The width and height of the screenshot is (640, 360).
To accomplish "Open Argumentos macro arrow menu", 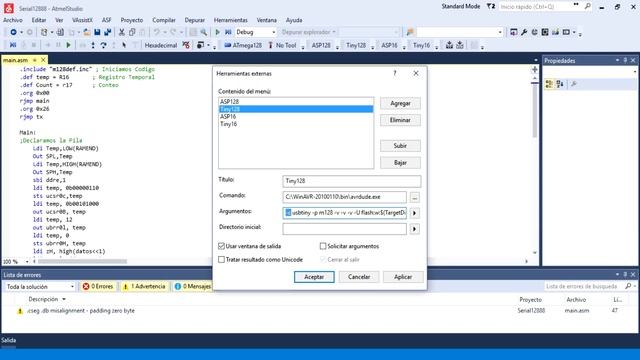I will tap(414, 213).
